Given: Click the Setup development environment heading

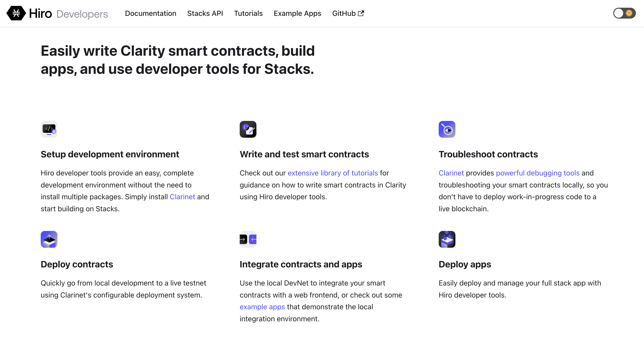Looking at the screenshot, I should pyautogui.click(x=110, y=154).
